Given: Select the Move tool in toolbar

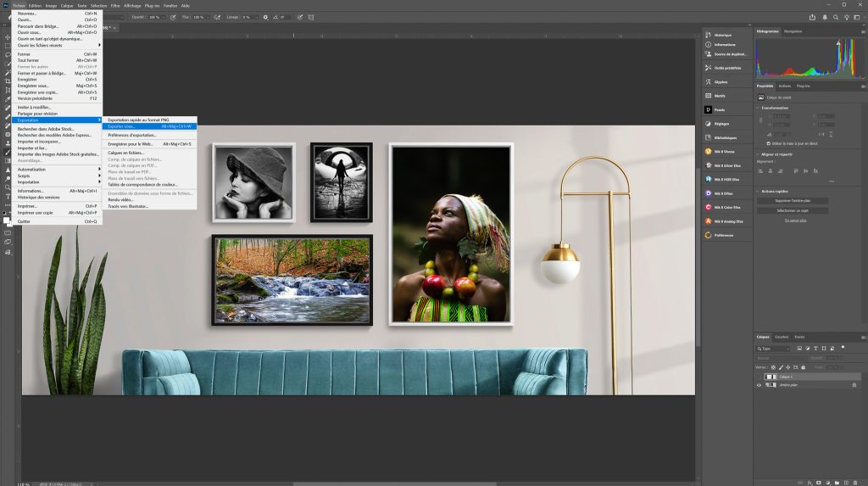Looking at the screenshot, I should coord(8,37).
